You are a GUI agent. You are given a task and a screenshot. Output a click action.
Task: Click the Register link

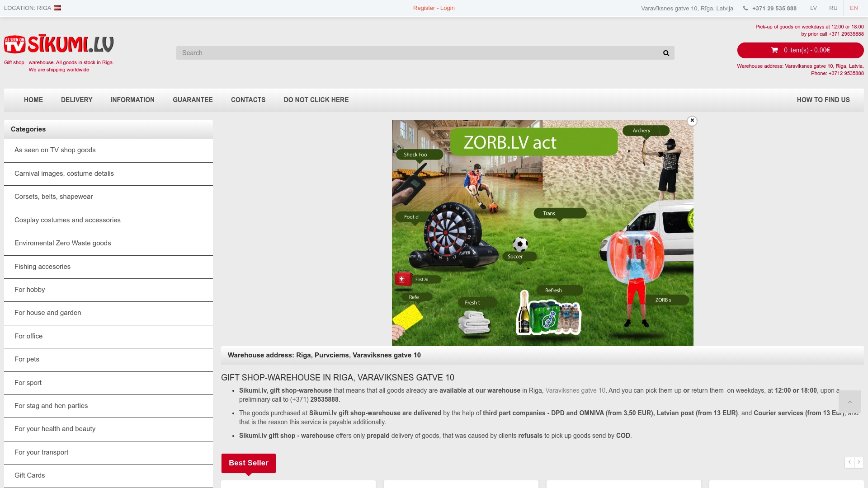click(424, 8)
